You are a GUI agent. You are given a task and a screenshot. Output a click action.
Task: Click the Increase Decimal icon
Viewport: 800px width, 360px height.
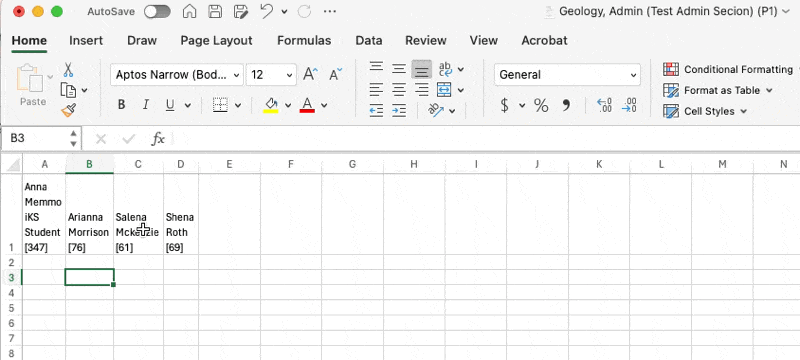605,106
